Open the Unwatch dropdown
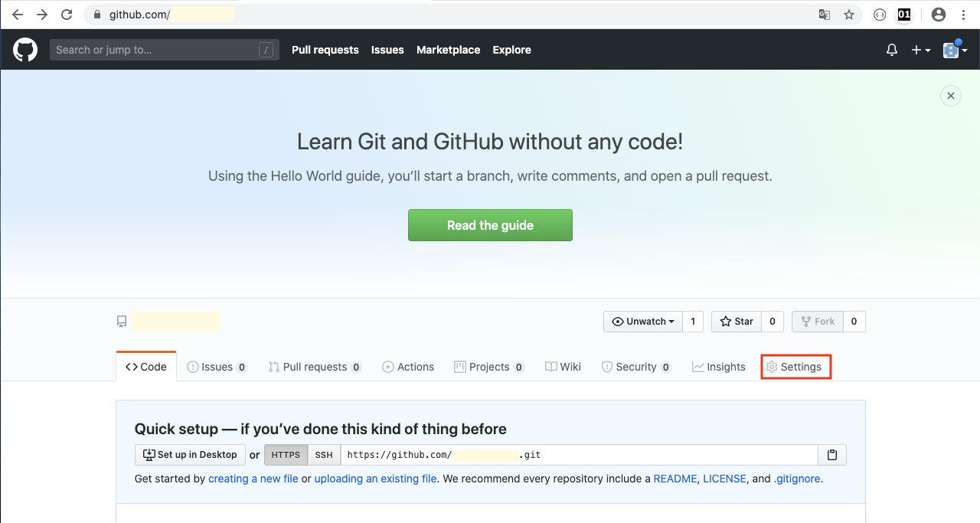 (x=643, y=322)
